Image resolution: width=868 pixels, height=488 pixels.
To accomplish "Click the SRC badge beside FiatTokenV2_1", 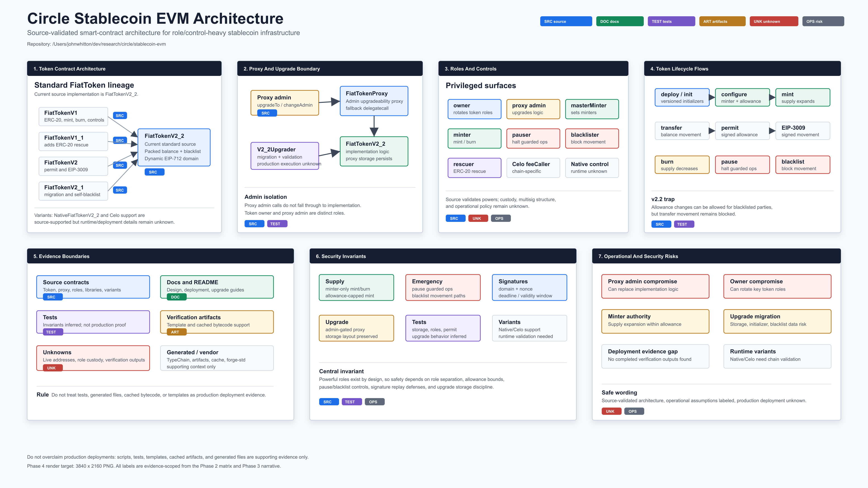I will coord(120,190).
